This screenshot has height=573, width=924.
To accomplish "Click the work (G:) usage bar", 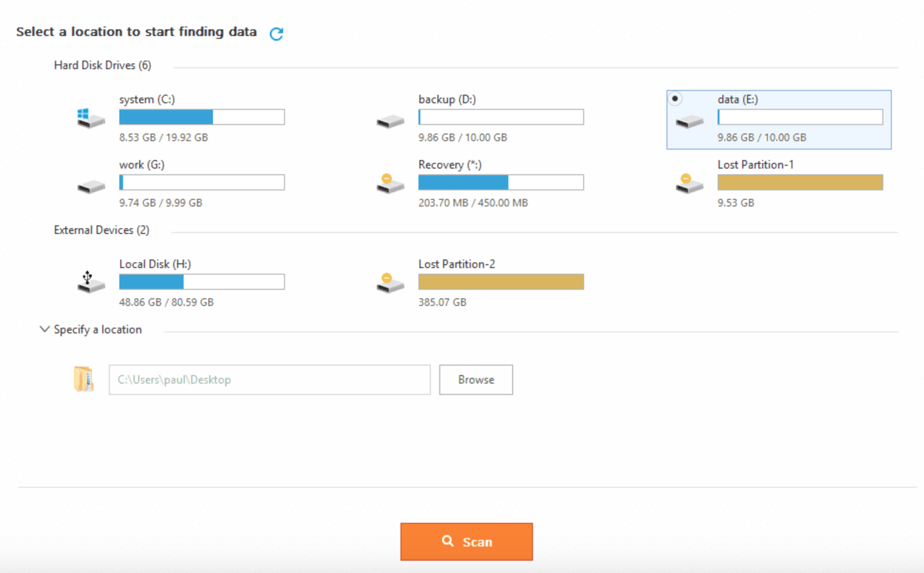I will tap(202, 182).
